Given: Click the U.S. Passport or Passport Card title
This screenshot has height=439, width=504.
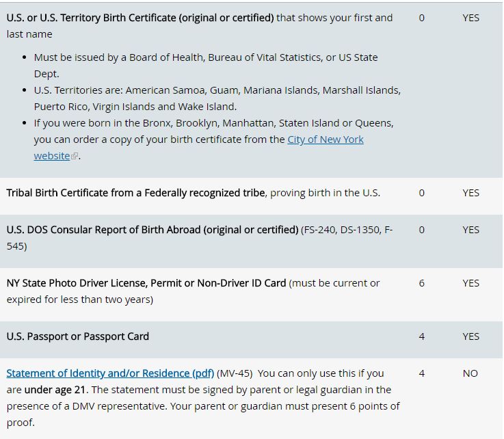Looking at the screenshot, I should click(77, 336).
